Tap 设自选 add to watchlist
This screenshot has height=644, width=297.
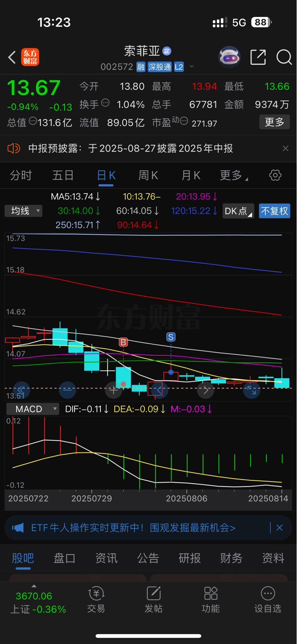268,600
